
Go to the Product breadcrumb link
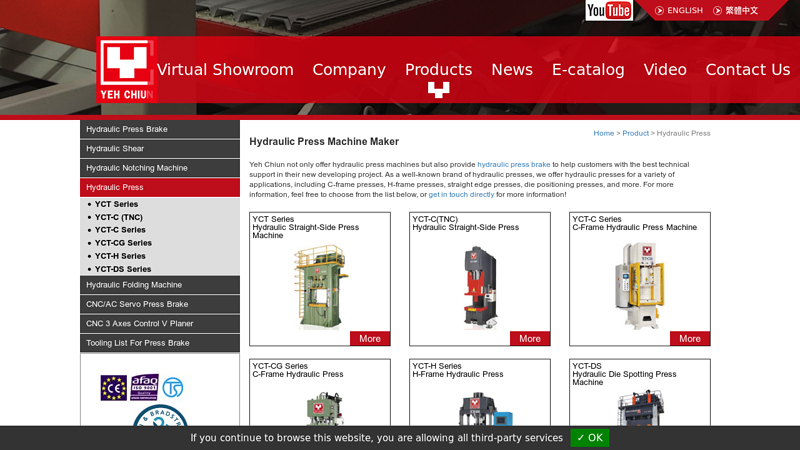tap(635, 133)
